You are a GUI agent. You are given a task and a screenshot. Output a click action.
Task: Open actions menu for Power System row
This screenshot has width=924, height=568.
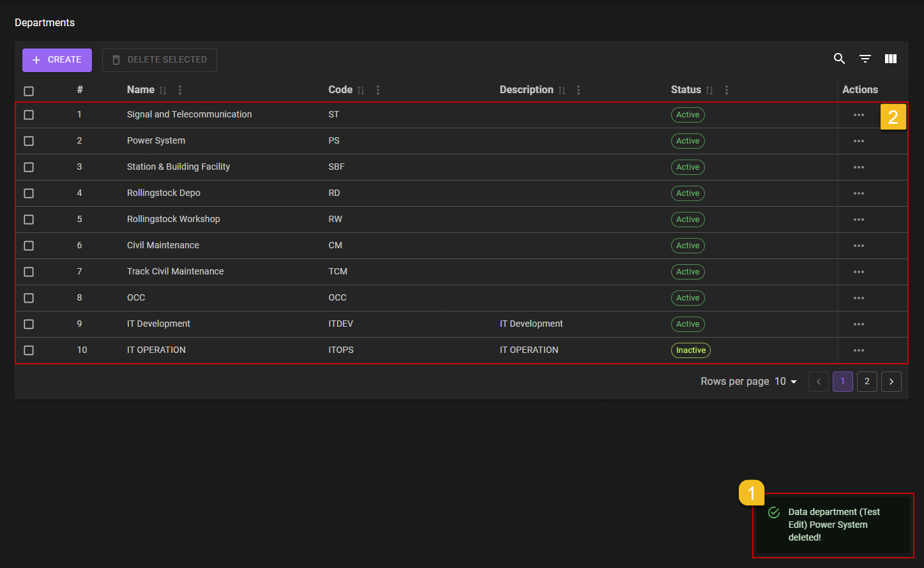point(858,141)
